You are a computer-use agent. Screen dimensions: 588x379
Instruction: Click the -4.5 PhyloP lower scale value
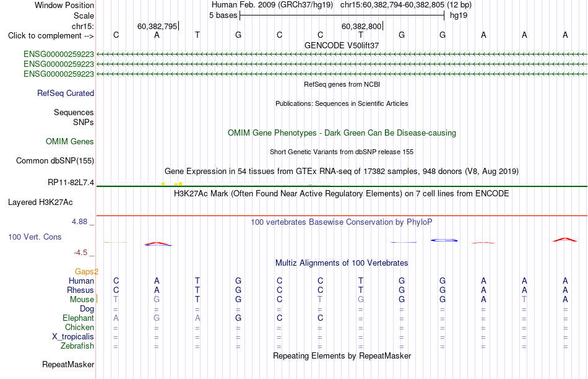(80, 253)
